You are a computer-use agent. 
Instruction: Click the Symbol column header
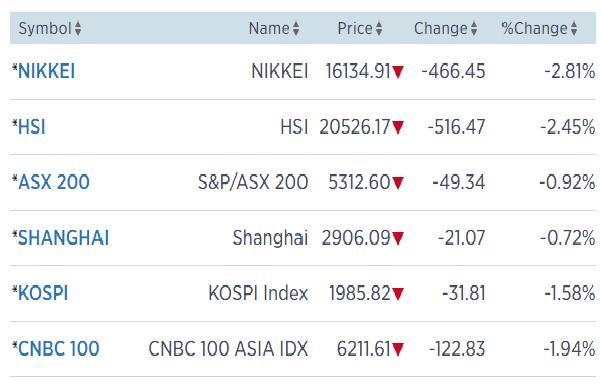tap(45, 29)
